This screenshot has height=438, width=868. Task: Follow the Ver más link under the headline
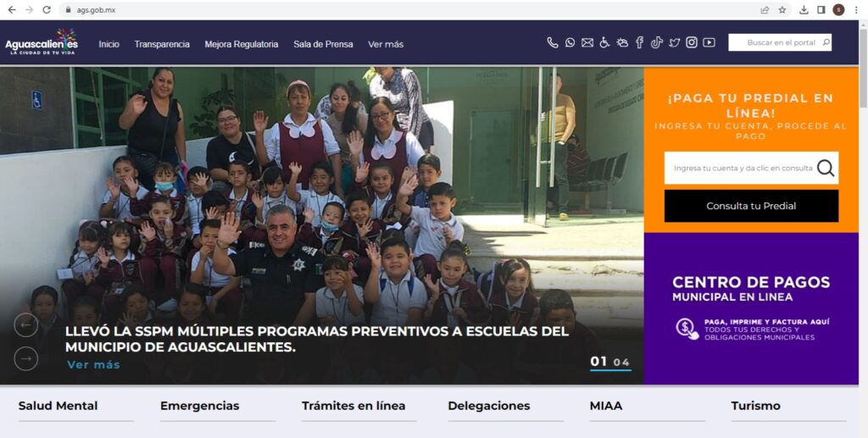pos(93,364)
